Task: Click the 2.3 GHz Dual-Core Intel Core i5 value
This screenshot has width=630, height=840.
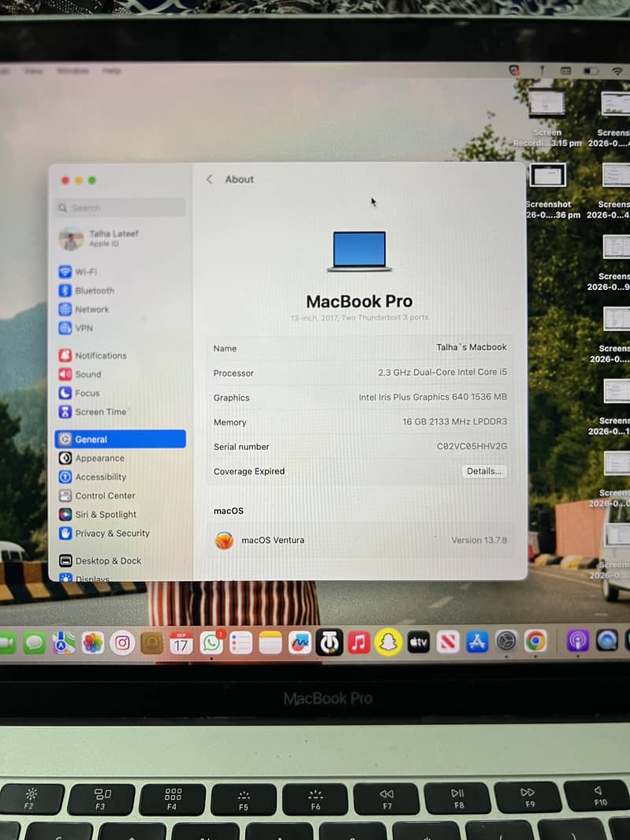Action: [442, 372]
